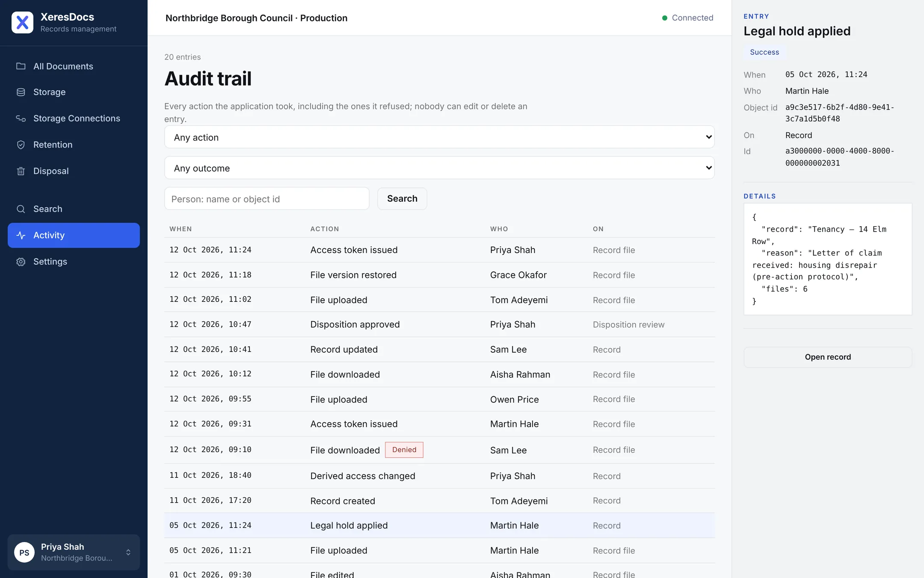
Task: Click the ACTION column header
Action: (325, 229)
